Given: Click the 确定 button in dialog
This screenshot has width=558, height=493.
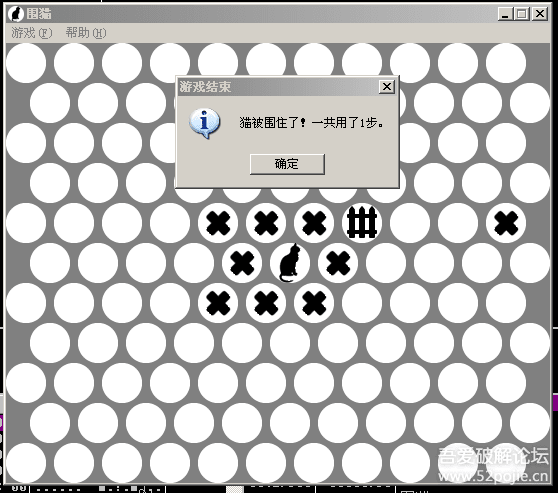Looking at the screenshot, I should click(287, 164).
